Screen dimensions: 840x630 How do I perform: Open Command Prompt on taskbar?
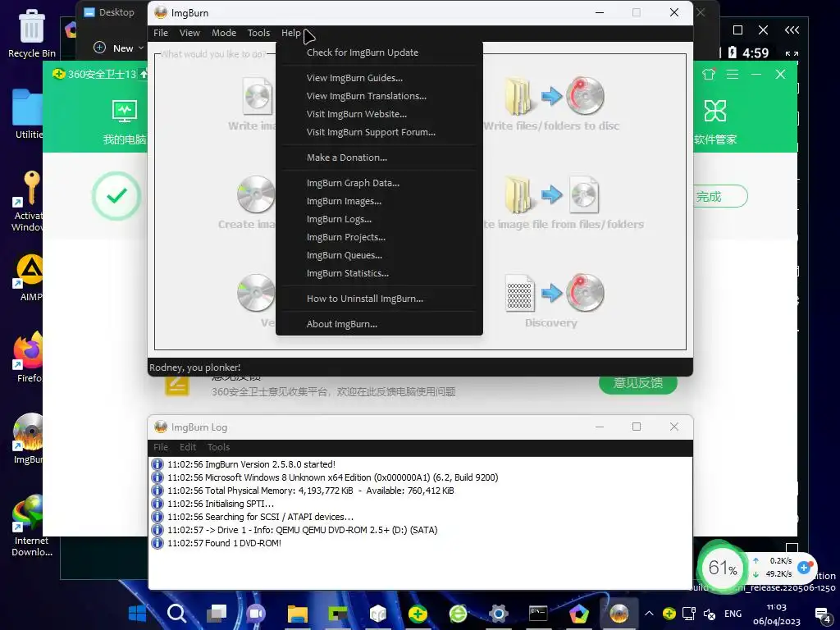click(538, 614)
